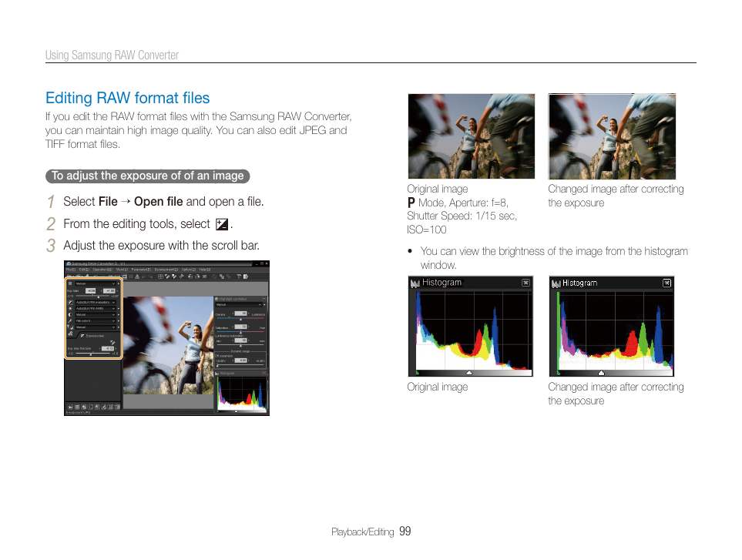Click the exposure bias slider handle

(99, 297)
